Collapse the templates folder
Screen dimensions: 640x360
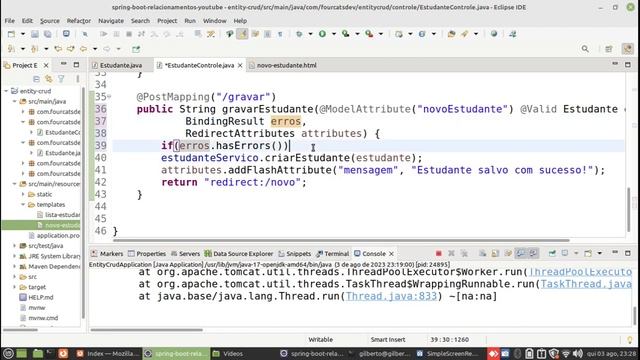point(23,204)
